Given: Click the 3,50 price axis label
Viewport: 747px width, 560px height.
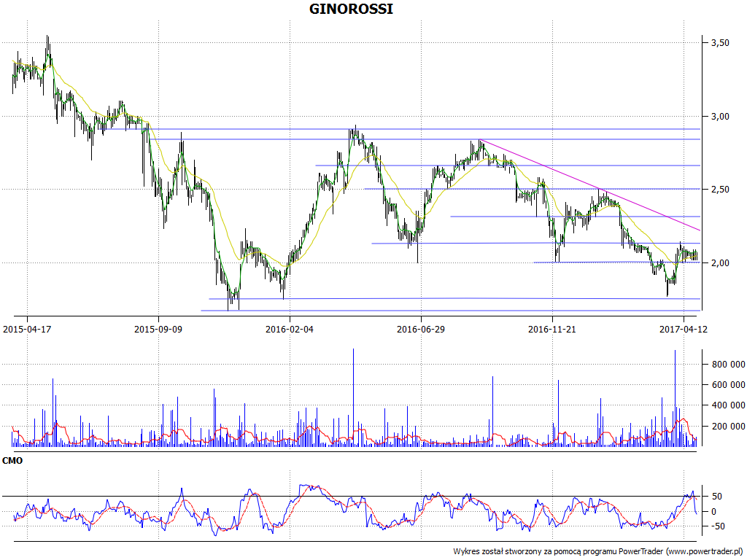Looking at the screenshot, I should (720, 43).
